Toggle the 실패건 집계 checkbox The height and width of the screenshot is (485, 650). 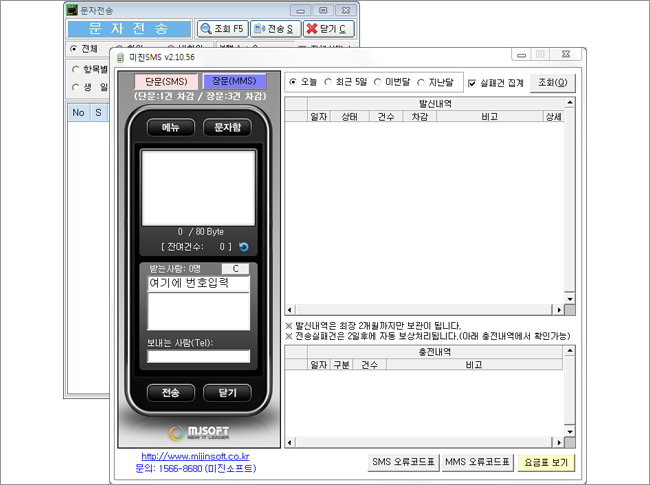[x=472, y=83]
